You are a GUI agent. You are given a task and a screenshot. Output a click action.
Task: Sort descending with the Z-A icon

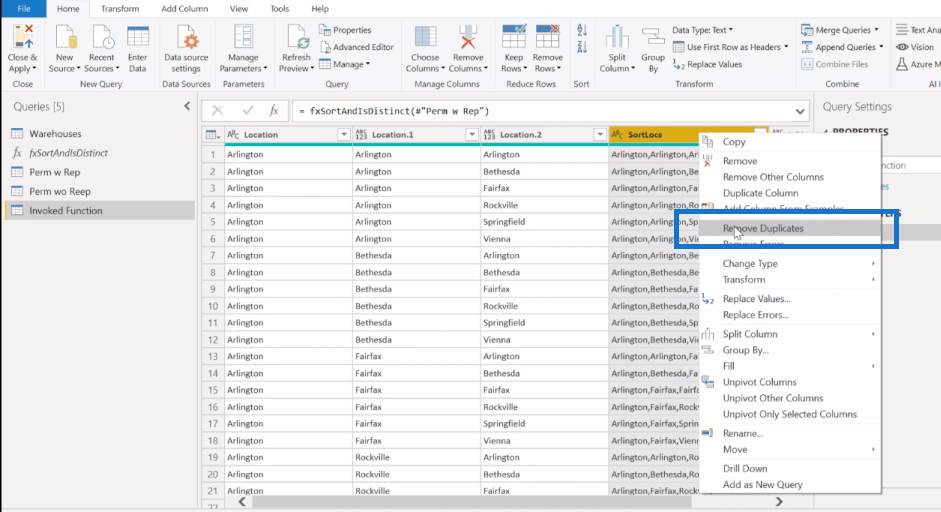[x=582, y=47]
